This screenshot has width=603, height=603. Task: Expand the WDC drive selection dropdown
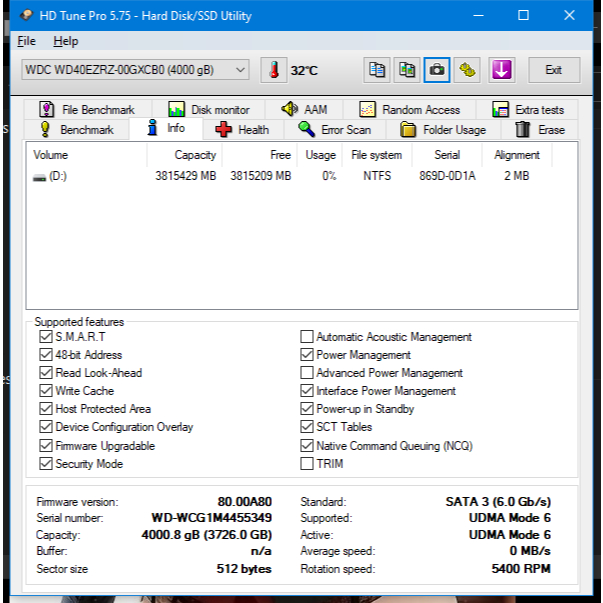coord(135,70)
